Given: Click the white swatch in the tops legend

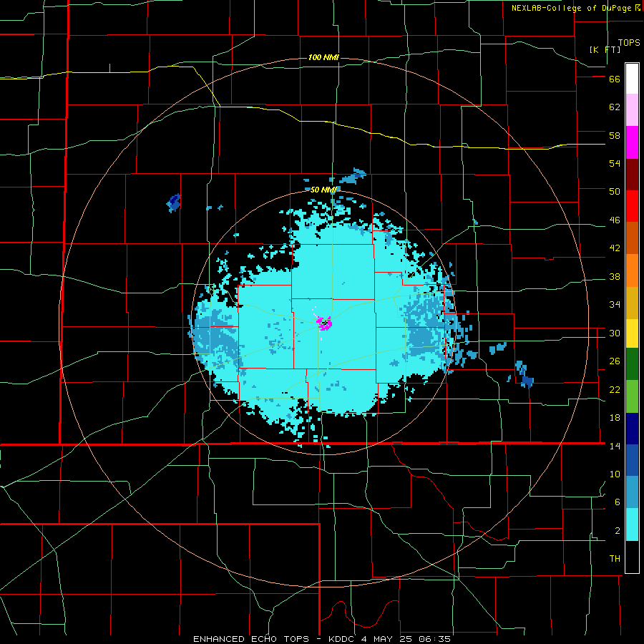Looking at the screenshot, I should [632, 79].
